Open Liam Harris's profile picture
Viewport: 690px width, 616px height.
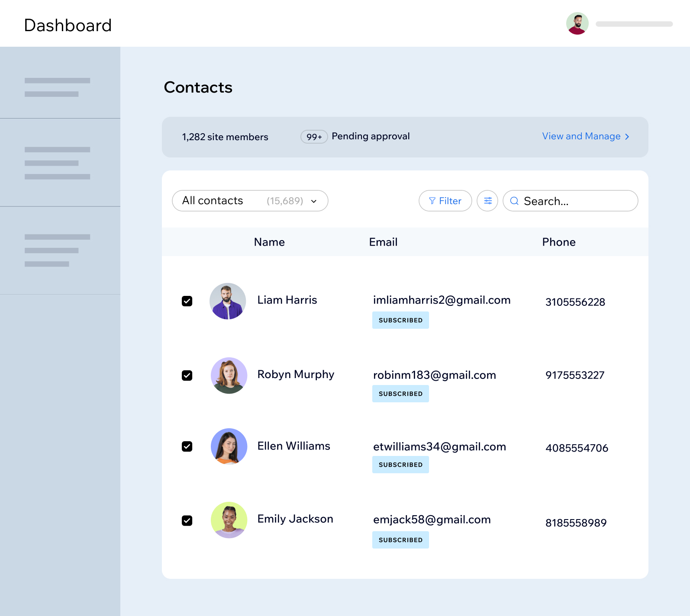pos(228,301)
